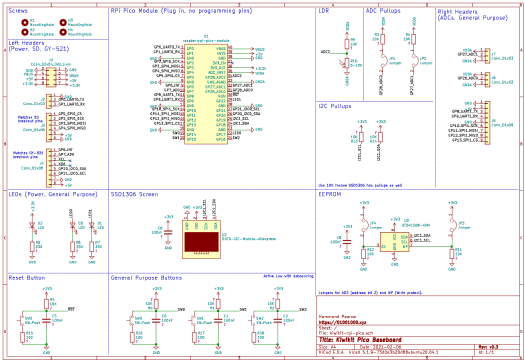Select the J4 GY-521 breakout connector

point(49,168)
